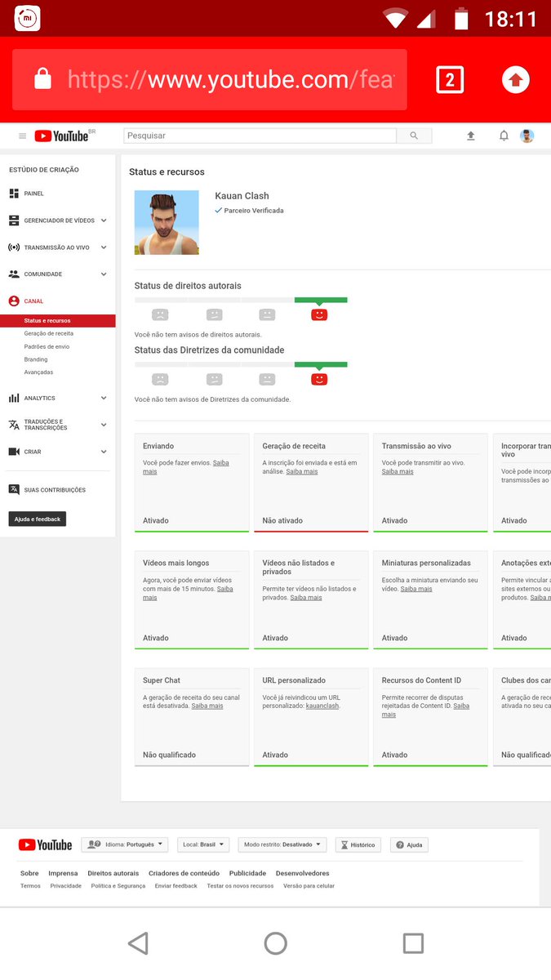551x980 pixels.
Task: Tap the red upward arrow browser button
Action: pyautogui.click(x=515, y=80)
